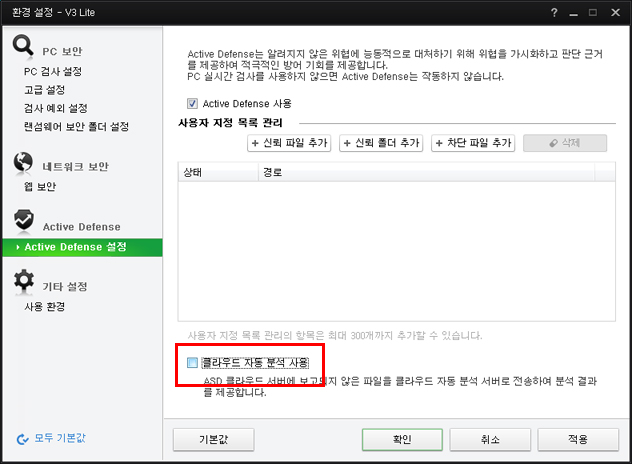Click the 기타 설정 section heading

pos(65,286)
